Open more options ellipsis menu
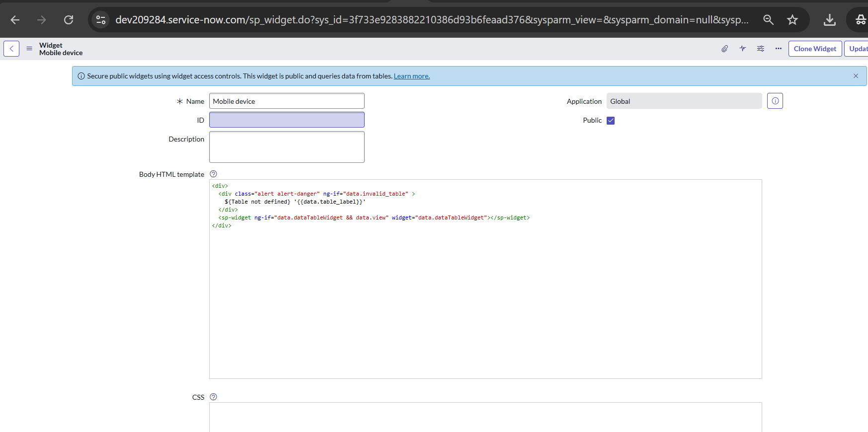This screenshot has height=432, width=868. 779,49
